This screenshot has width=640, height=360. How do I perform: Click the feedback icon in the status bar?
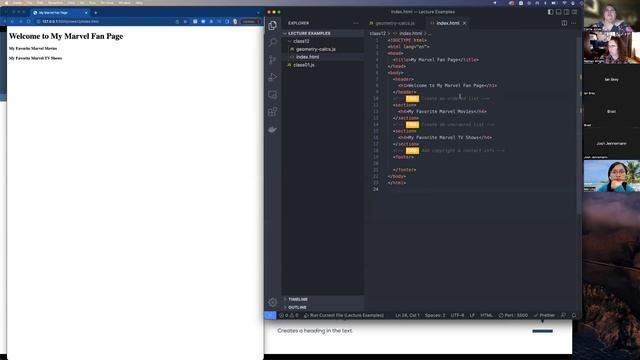pos(563,315)
